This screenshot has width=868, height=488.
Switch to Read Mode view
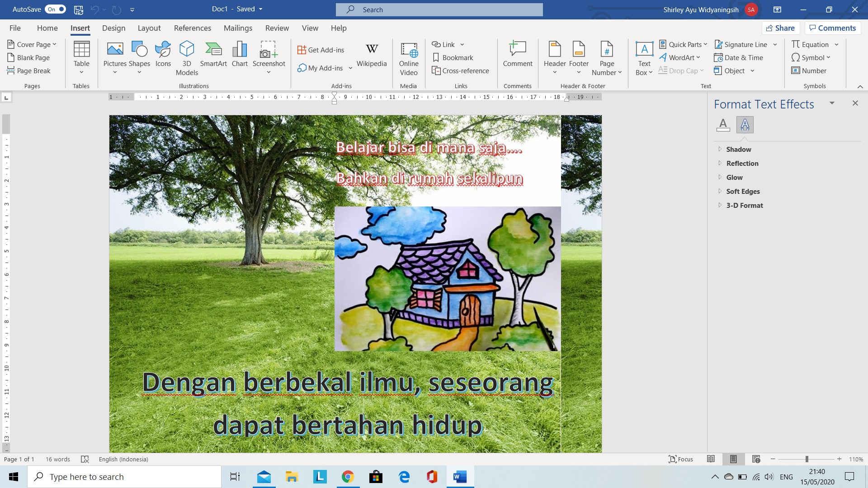[x=711, y=459]
